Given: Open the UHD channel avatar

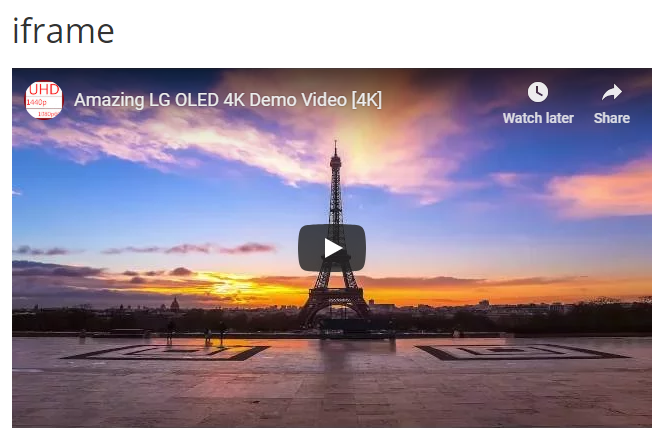Looking at the screenshot, I should [44, 100].
